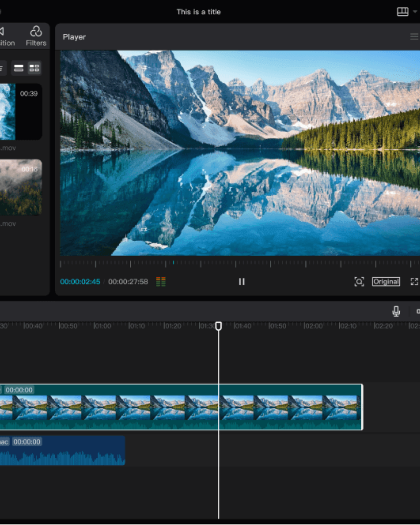The width and height of the screenshot is (420, 525).
Task: Enter fullscreen player mode
Action: tap(414, 282)
